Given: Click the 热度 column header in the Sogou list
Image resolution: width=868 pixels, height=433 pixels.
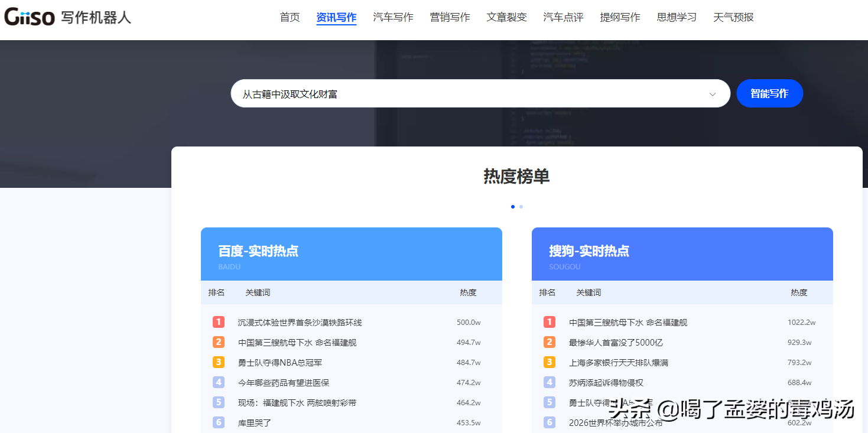Looking at the screenshot, I should (799, 292).
